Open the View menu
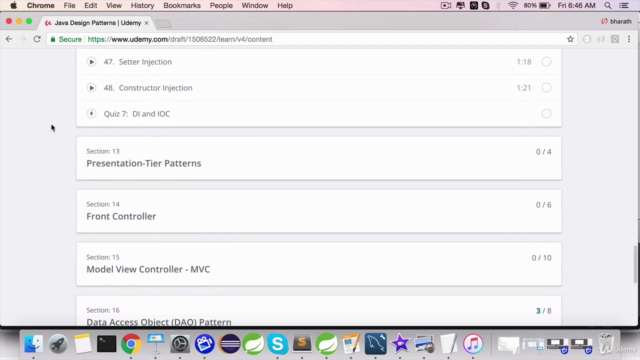The width and height of the screenshot is (640, 360). point(114,6)
